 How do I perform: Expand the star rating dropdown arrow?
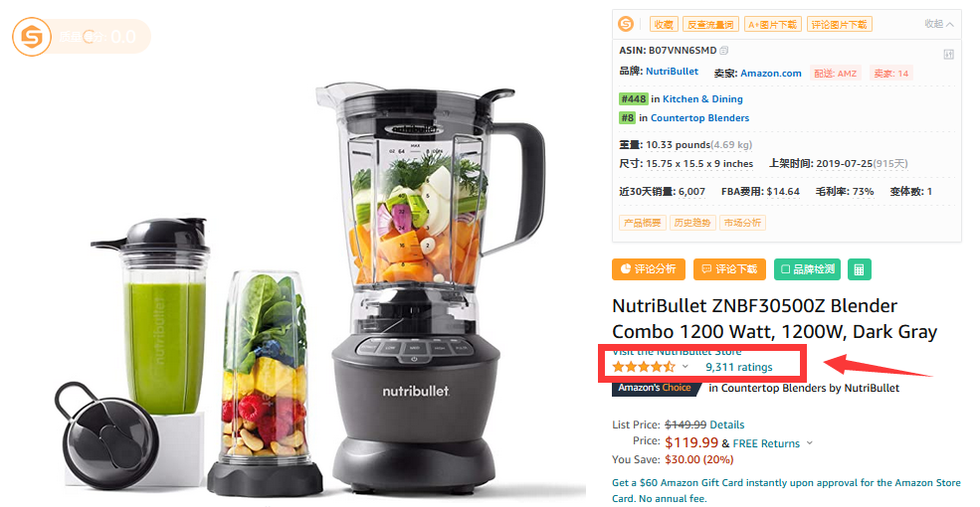685,367
